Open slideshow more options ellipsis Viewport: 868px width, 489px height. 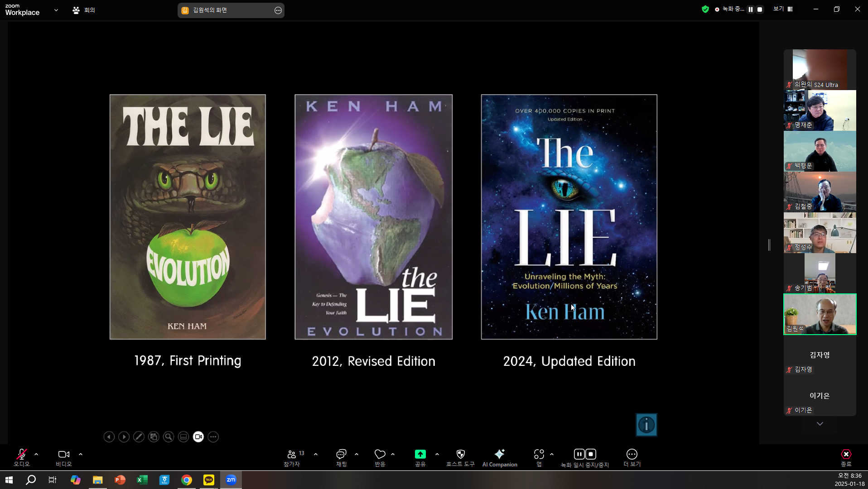(x=213, y=437)
